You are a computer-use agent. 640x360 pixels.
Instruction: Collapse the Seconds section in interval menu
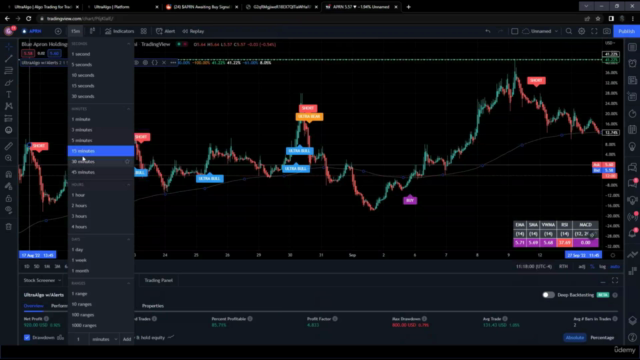pos(129,44)
